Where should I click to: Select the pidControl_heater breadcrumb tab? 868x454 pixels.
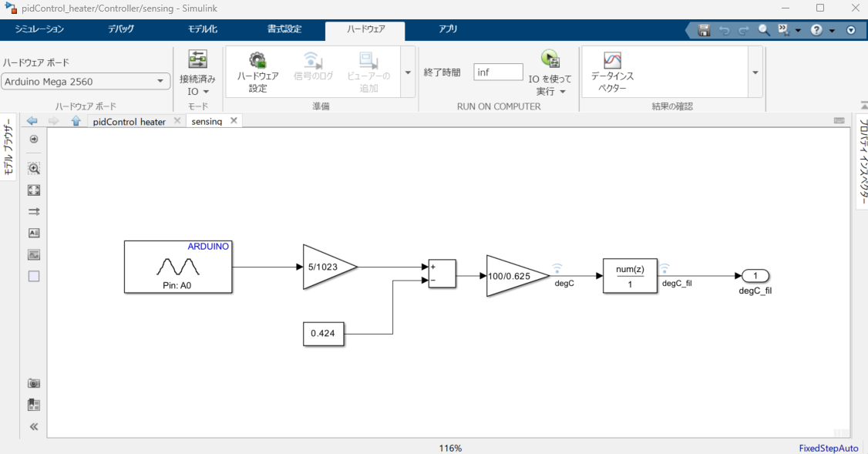pyautogui.click(x=129, y=121)
